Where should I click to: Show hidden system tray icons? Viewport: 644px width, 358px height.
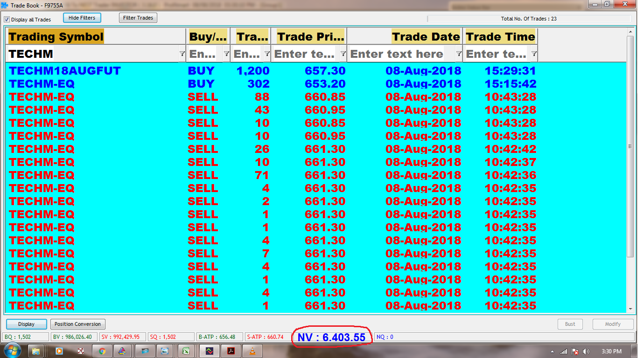click(553, 351)
